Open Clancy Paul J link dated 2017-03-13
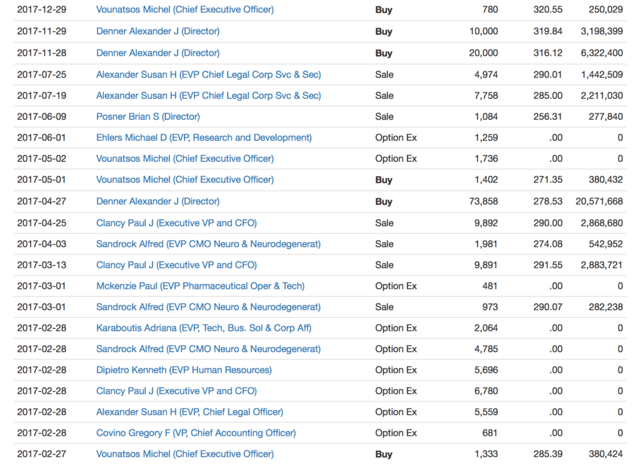 pyautogui.click(x=176, y=265)
